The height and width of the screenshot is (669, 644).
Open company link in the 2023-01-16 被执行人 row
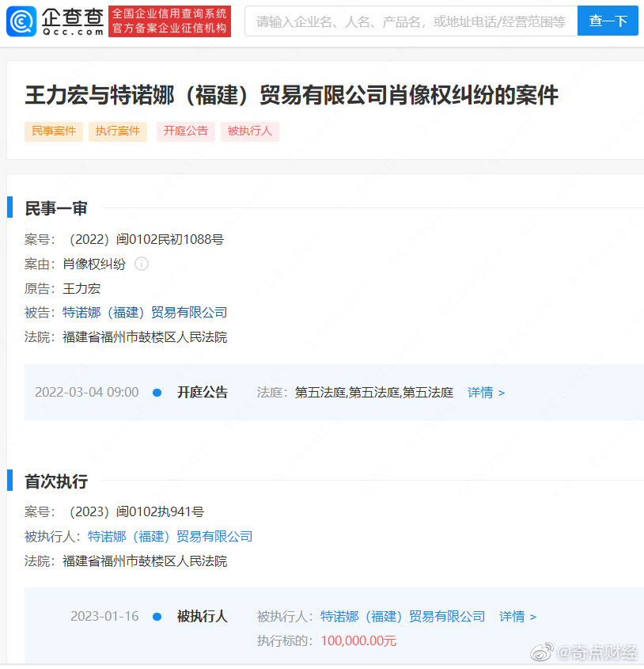click(x=403, y=617)
